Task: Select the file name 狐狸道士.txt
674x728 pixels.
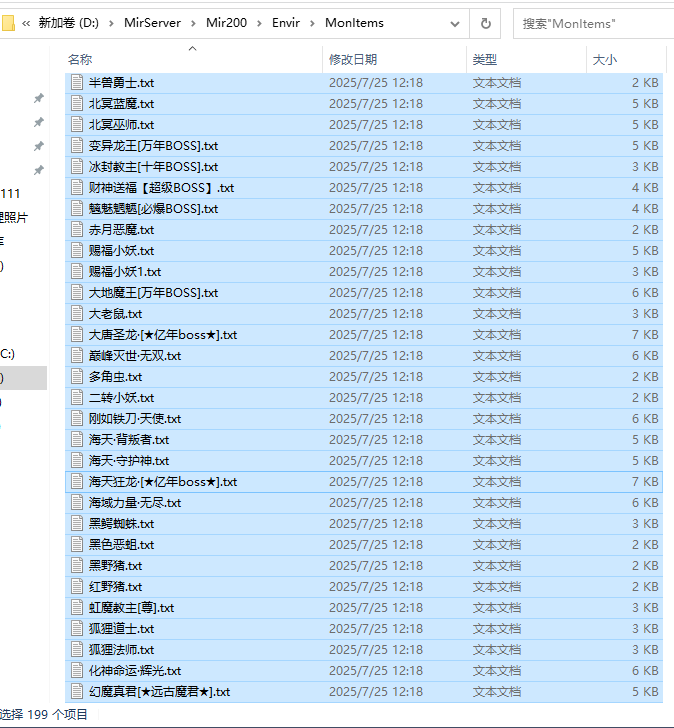Action: (x=122, y=629)
